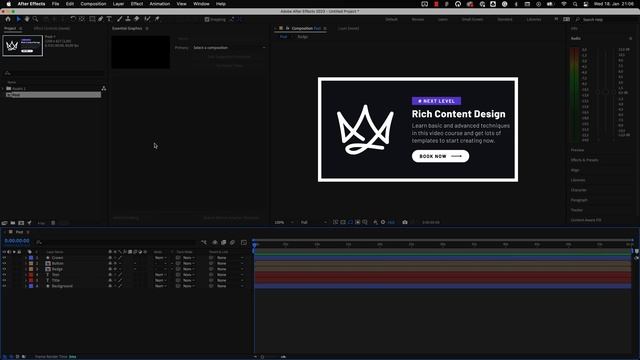
Task: Toggle the timeline Motion Blur icon
Action: tap(233, 242)
